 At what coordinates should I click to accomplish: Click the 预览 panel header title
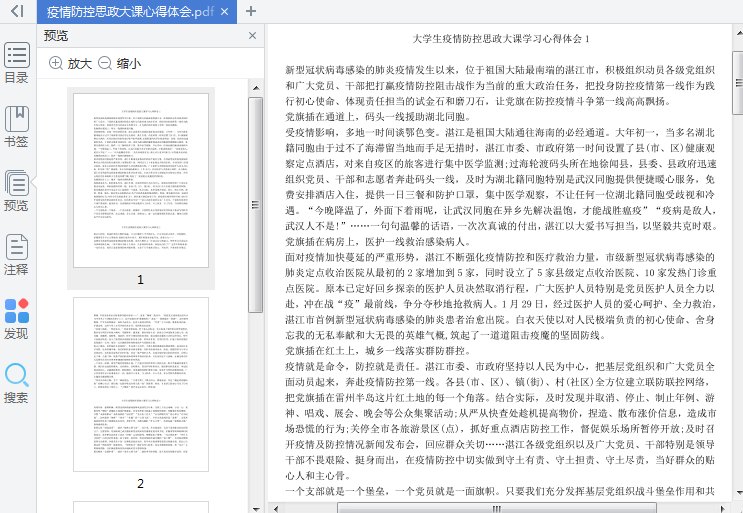[56, 36]
